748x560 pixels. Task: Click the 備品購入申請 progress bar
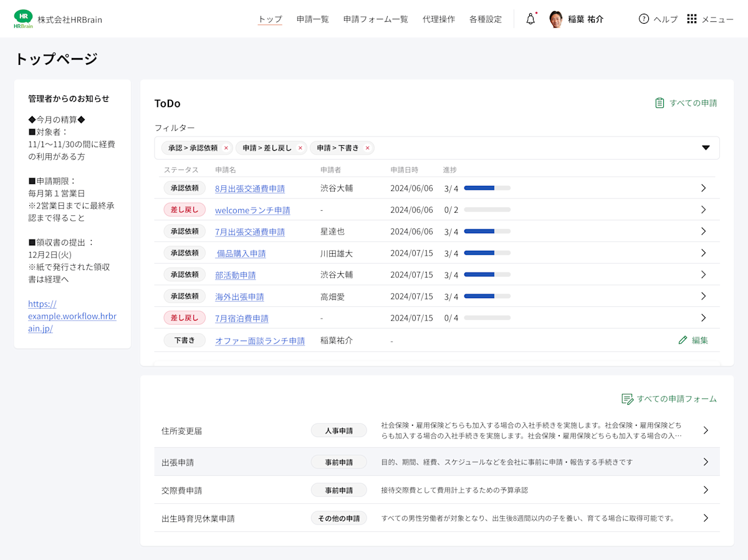tap(487, 253)
